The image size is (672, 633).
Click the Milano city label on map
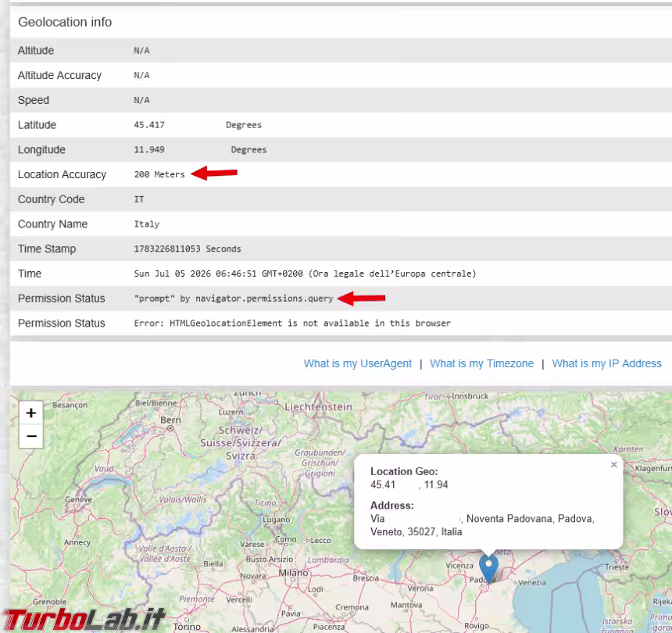[x=293, y=573]
